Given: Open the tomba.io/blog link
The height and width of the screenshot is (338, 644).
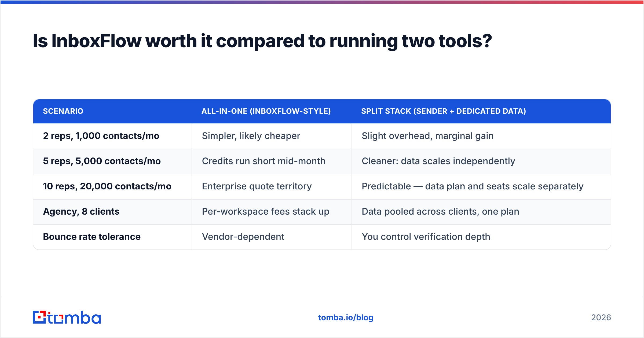Looking at the screenshot, I should click(346, 318).
